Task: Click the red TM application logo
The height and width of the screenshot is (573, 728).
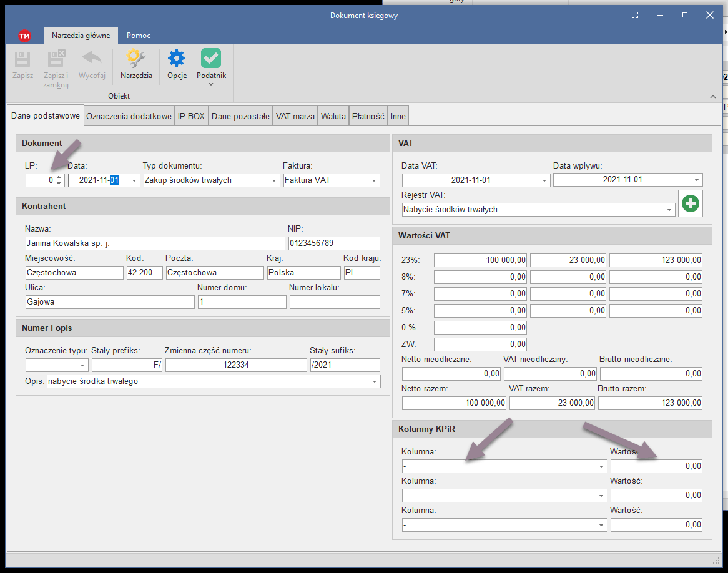Action: pos(24,36)
